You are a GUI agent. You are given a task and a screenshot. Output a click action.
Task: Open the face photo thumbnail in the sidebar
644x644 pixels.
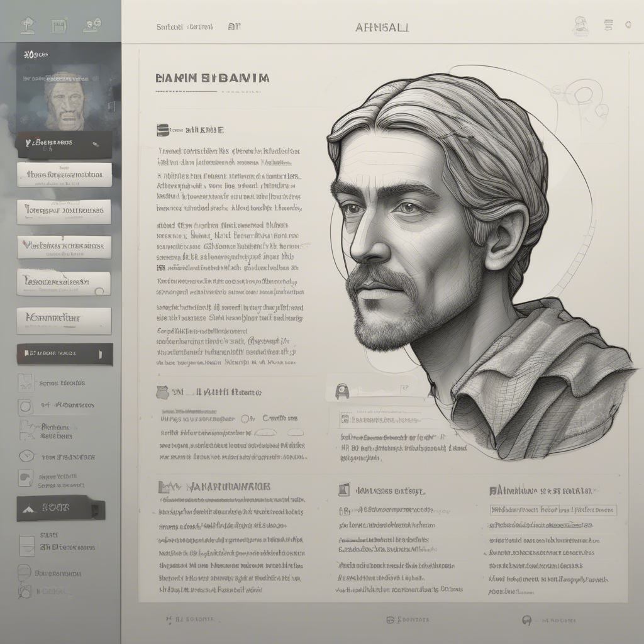click(x=65, y=101)
